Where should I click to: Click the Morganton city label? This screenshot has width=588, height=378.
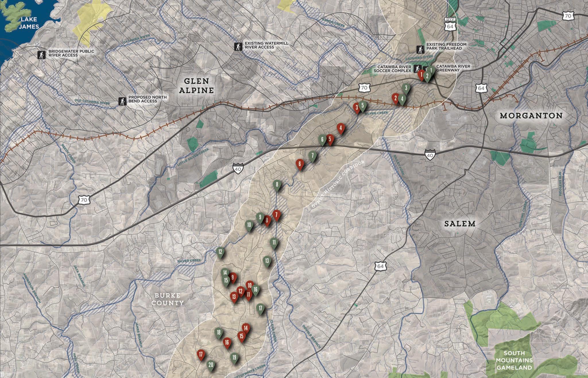tap(531, 116)
